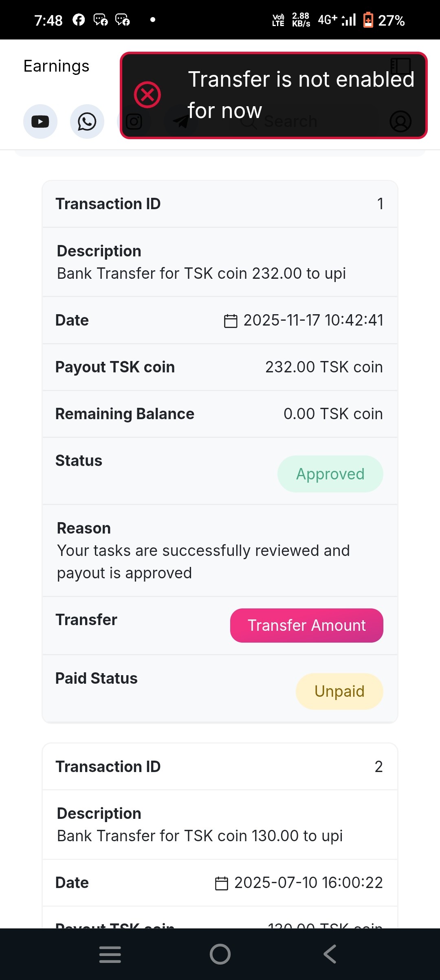Select the 130.00 bank transfer description
This screenshot has width=440, height=980.
coord(200,836)
